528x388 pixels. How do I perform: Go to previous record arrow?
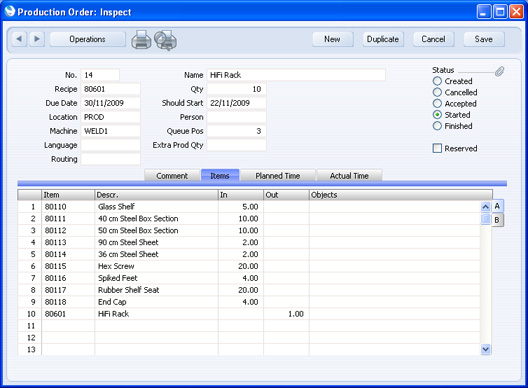[x=19, y=39]
